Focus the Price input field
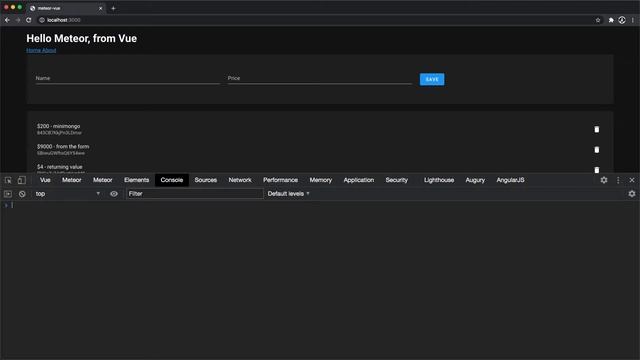The width and height of the screenshot is (640, 360). (x=320, y=78)
